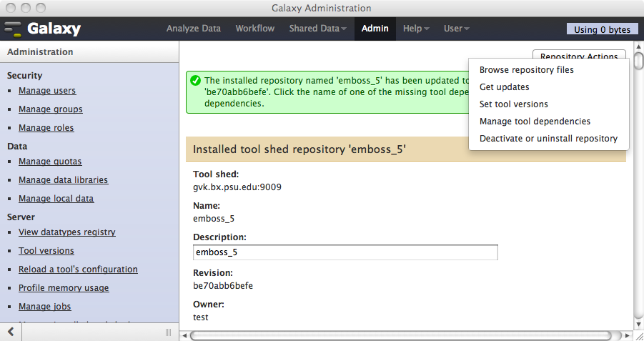The width and height of the screenshot is (644, 341).
Task: Click the horizontal scrollbar right arrow
Action: pos(627,336)
